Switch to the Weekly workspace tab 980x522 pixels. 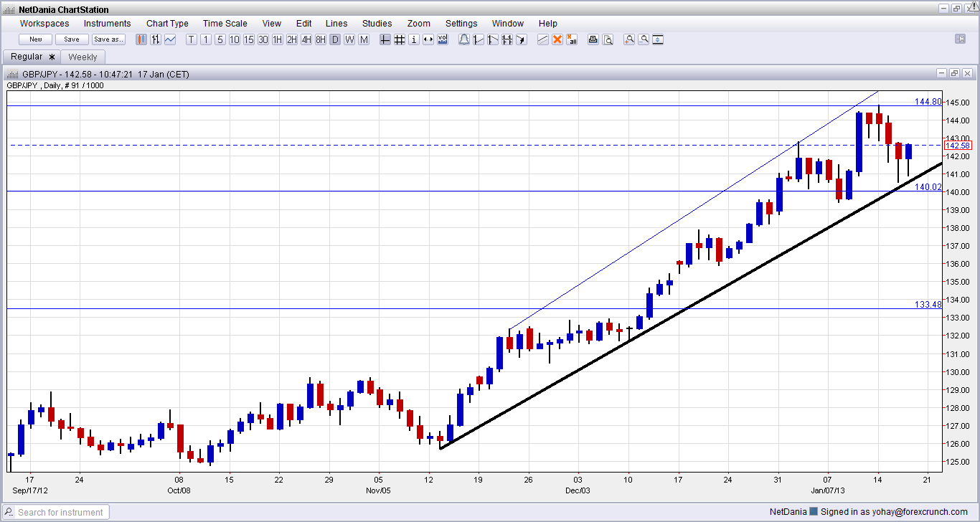click(83, 57)
